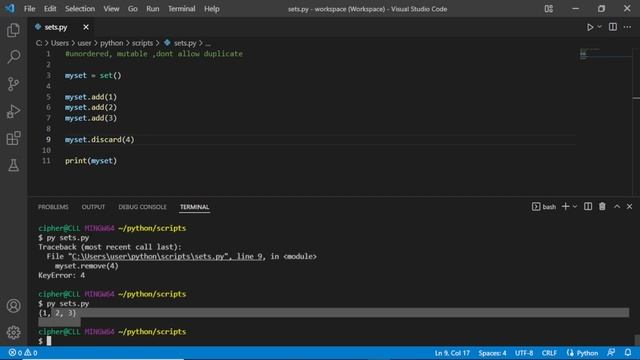The height and width of the screenshot is (360, 640).
Task: Open editor More Actions ellipsis
Action: click(x=627, y=27)
